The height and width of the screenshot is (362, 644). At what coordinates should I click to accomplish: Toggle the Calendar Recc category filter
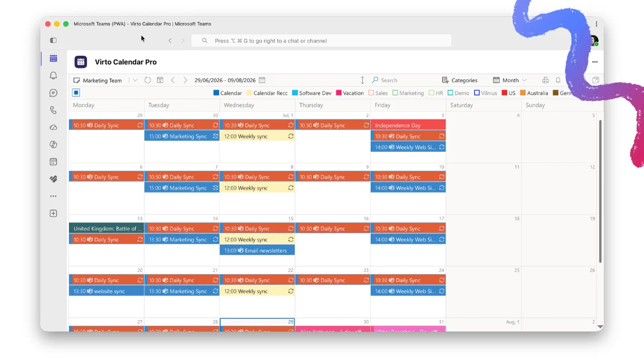click(x=267, y=93)
